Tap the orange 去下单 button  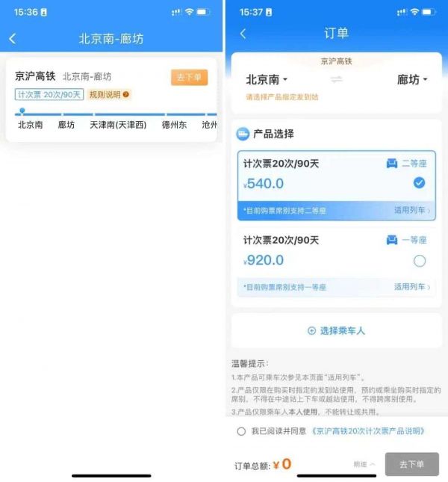coord(189,77)
